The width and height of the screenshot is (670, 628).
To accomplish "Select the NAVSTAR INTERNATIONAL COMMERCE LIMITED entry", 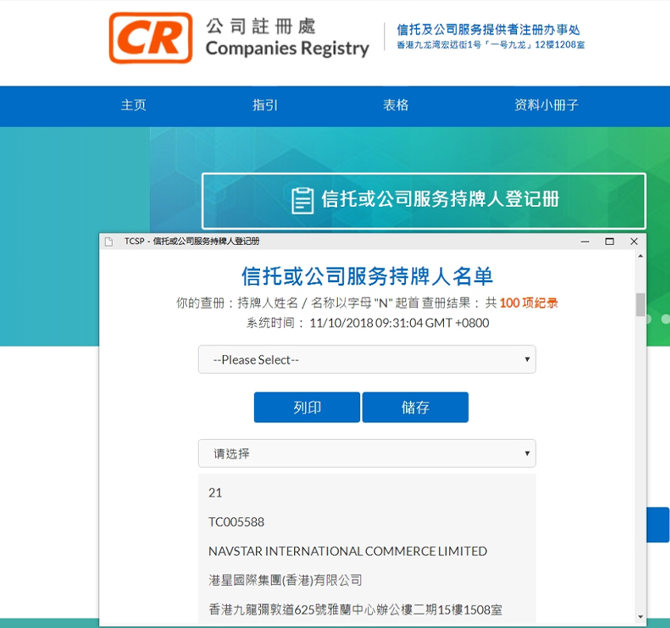I will 347,551.
